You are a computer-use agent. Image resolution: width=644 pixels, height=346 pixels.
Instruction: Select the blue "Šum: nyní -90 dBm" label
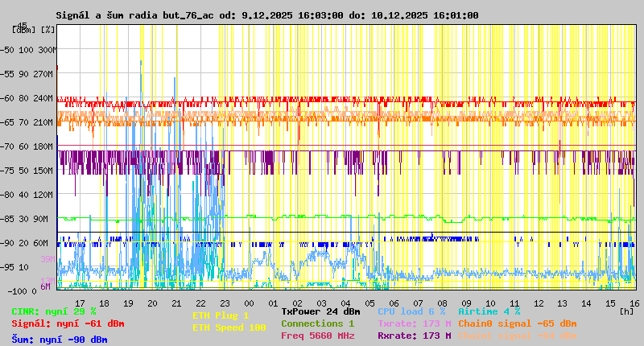[x=59, y=340]
